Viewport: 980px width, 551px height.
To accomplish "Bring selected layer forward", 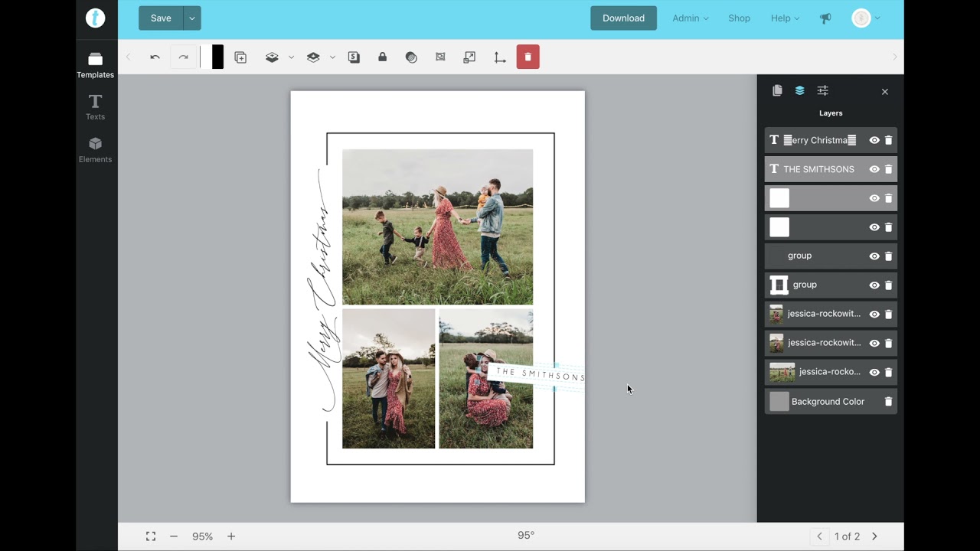I will pyautogui.click(x=272, y=57).
